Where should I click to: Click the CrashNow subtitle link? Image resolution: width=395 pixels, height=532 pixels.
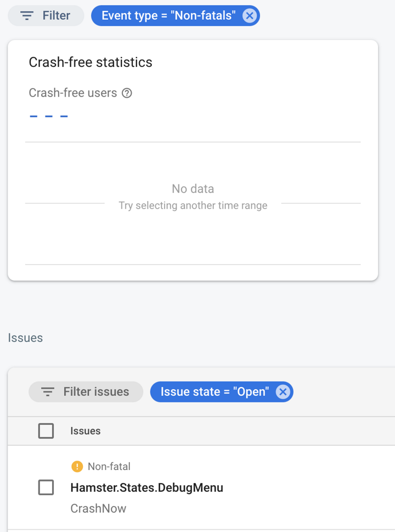98,508
